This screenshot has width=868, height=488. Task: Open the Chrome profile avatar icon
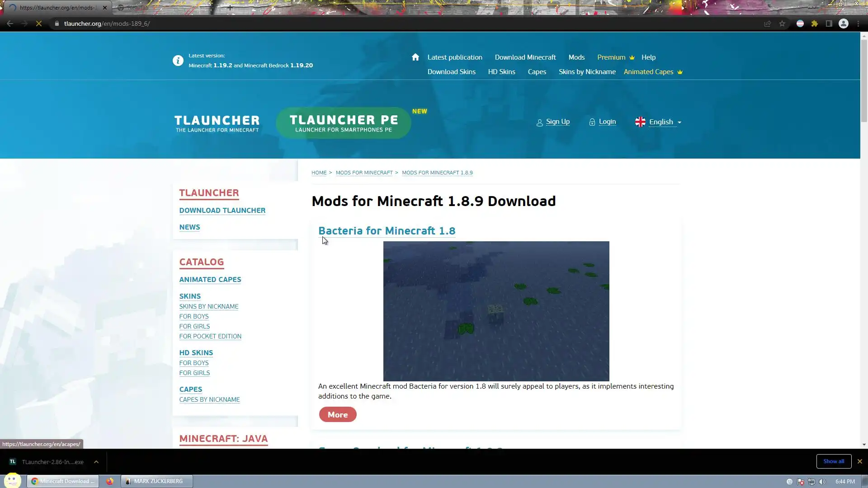[843, 23]
